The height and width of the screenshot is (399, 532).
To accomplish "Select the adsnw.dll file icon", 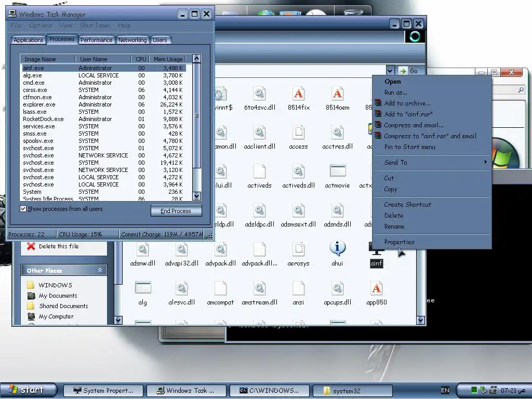I will click(x=143, y=250).
